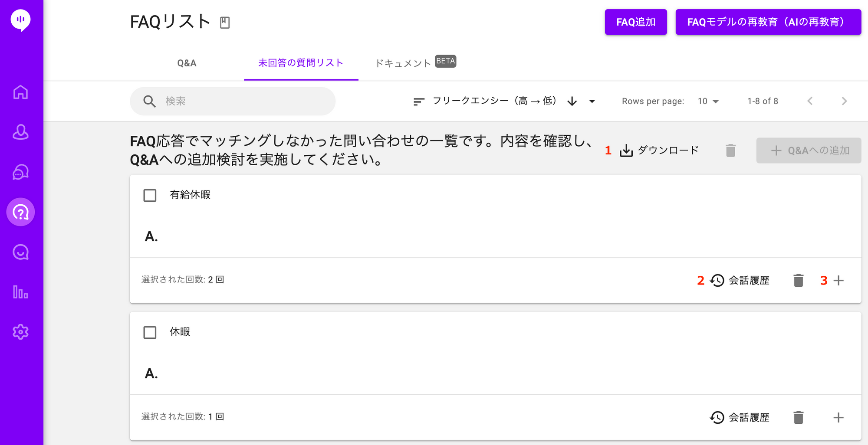
Task: Click the ダウンロード download button
Action: click(659, 151)
